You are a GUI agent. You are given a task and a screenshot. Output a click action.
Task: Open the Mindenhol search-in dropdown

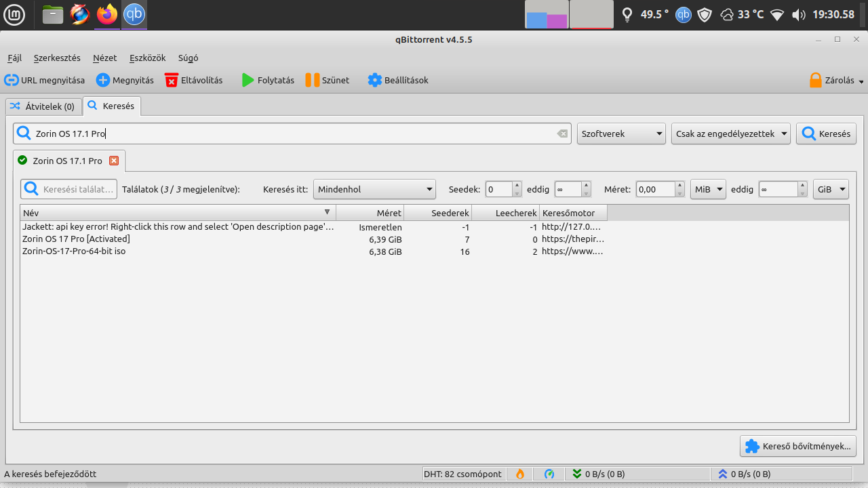click(374, 189)
